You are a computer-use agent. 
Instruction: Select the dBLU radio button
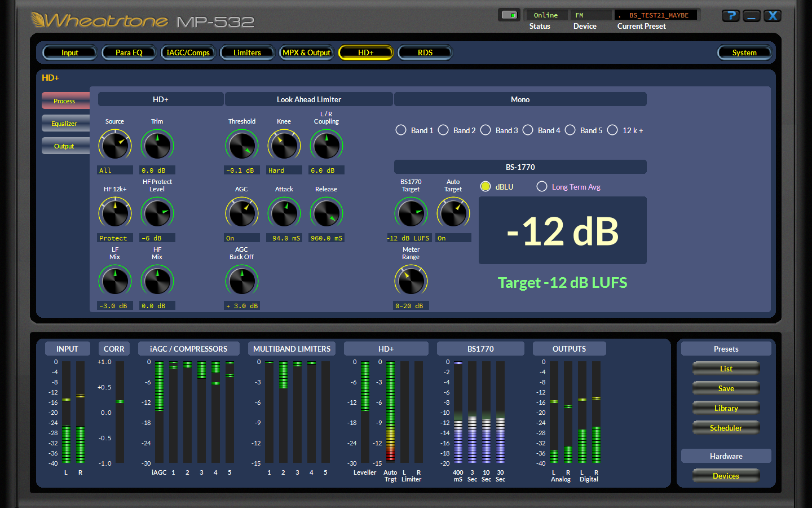[486, 186]
